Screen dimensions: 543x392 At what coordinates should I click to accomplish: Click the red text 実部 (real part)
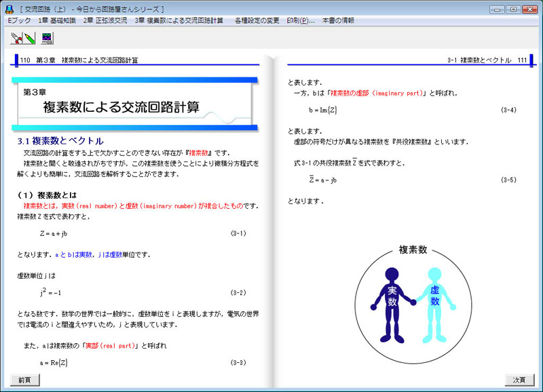(x=110, y=346)
